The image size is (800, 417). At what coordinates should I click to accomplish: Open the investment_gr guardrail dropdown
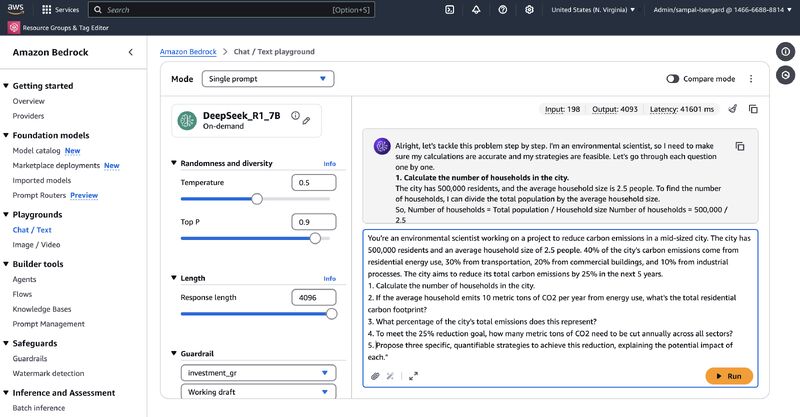point(258,373)
